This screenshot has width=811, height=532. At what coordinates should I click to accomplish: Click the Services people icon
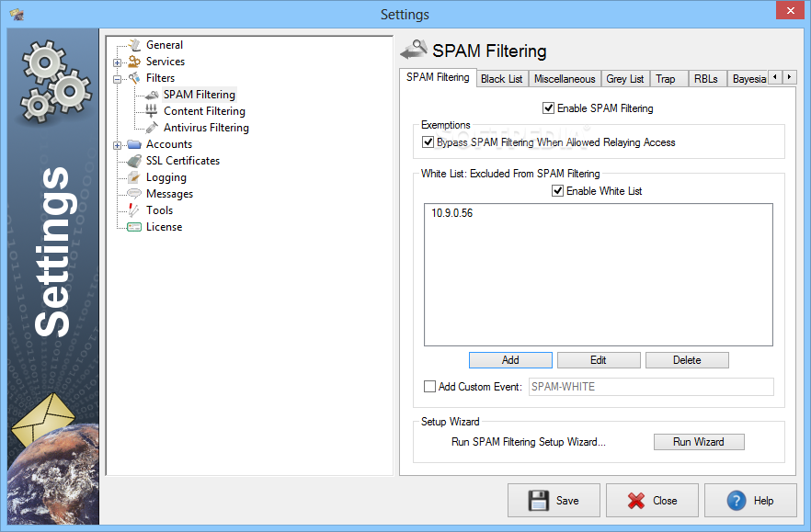tap(134, 62)
